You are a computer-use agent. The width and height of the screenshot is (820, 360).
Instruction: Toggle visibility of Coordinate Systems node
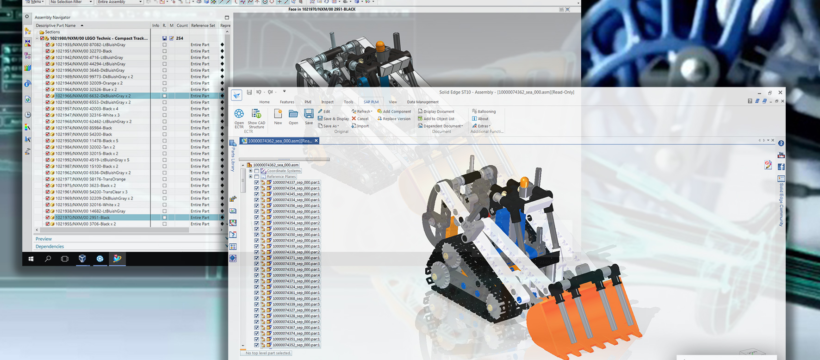pyautogui.click(x=257, y=171)
